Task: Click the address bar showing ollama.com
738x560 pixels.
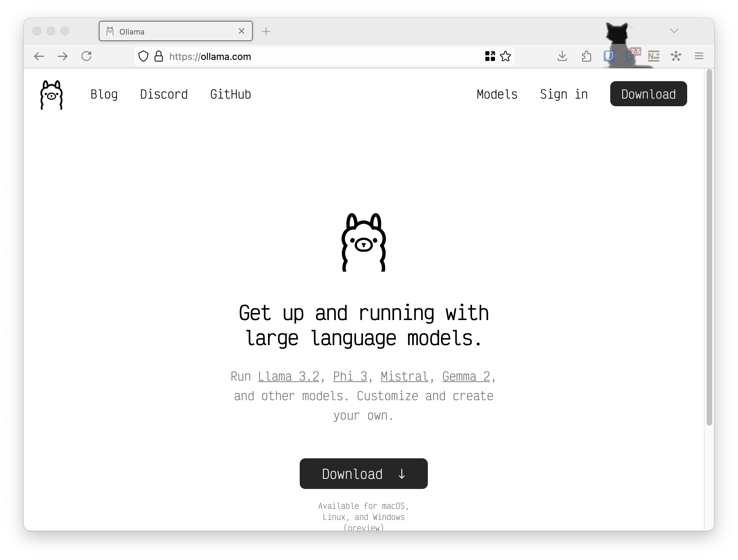Action: (324, 56)
